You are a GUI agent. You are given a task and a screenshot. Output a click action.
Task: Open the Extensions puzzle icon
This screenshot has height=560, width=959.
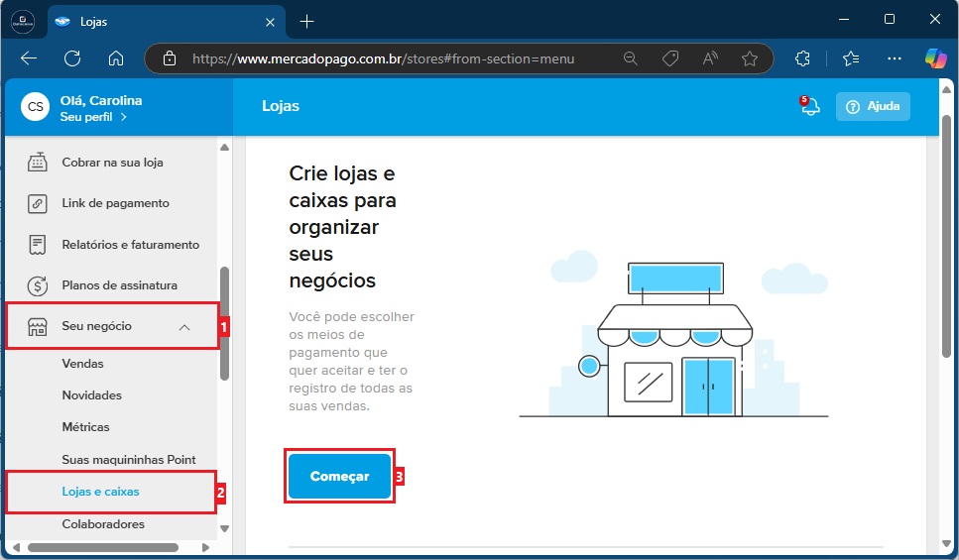(802, 58)
